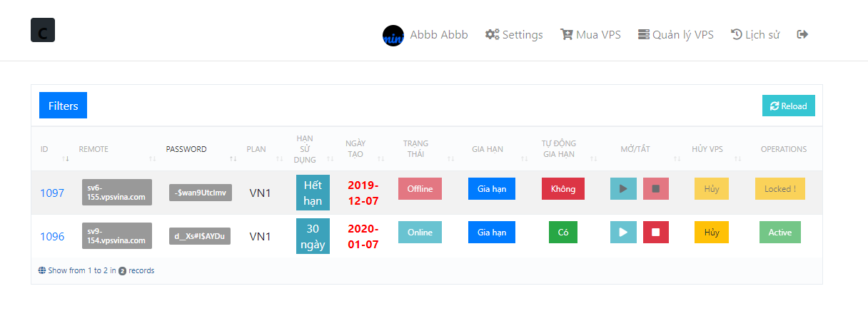Click Gia hạn for VPS 1096
Viewport: 868px width, 316px height.
tap(491, 233)
